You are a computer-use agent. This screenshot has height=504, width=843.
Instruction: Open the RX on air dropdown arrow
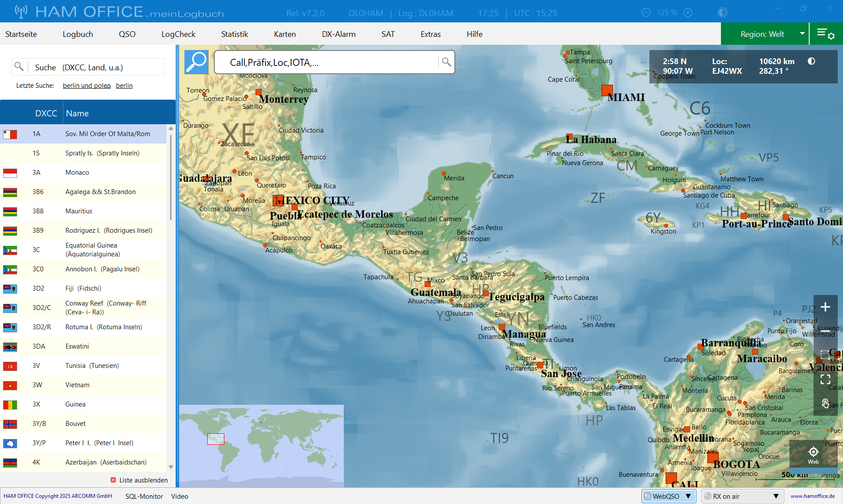[776, 496]
